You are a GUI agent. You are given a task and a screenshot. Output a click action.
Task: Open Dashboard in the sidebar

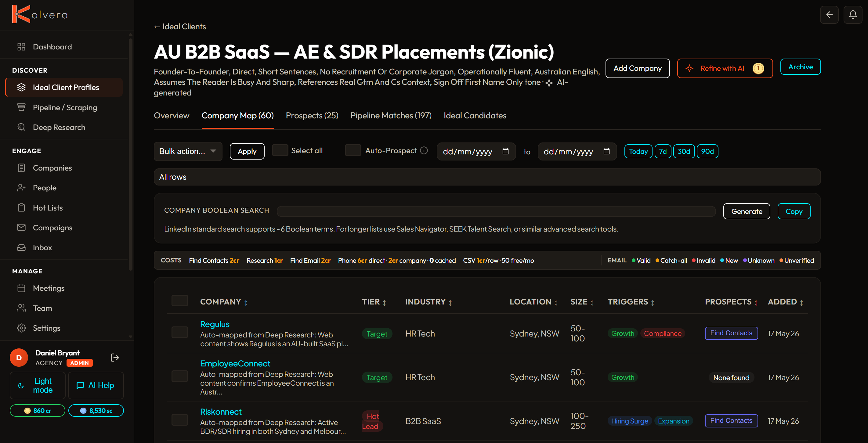point(64,47)
